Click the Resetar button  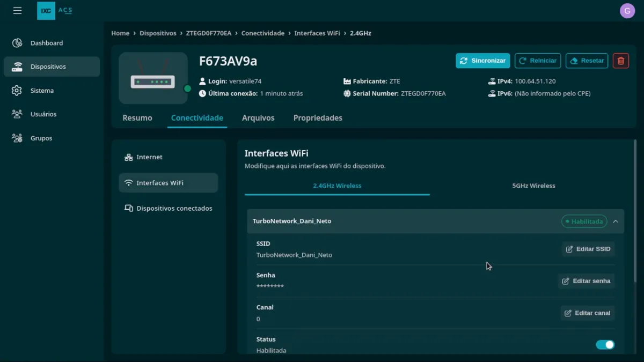pyautogui.click(x=587, y=61)
